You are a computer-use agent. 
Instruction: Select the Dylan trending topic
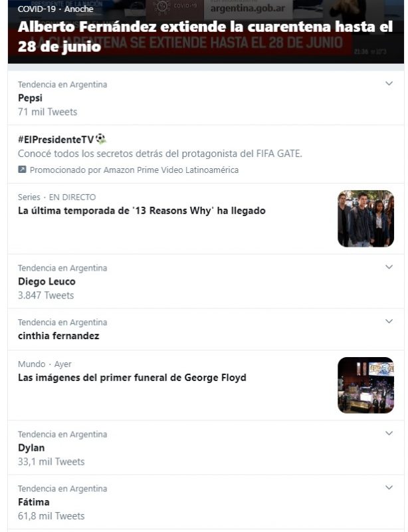(31, 448)
